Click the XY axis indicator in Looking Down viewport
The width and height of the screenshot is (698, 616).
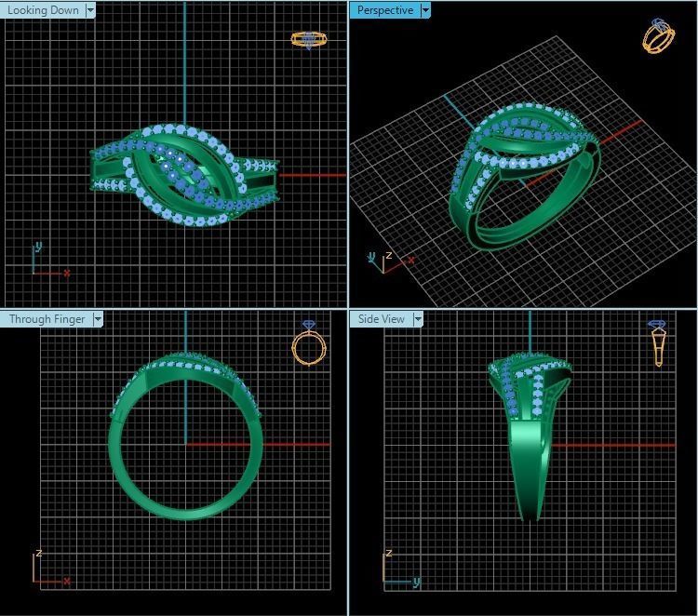tap(50, 258)
